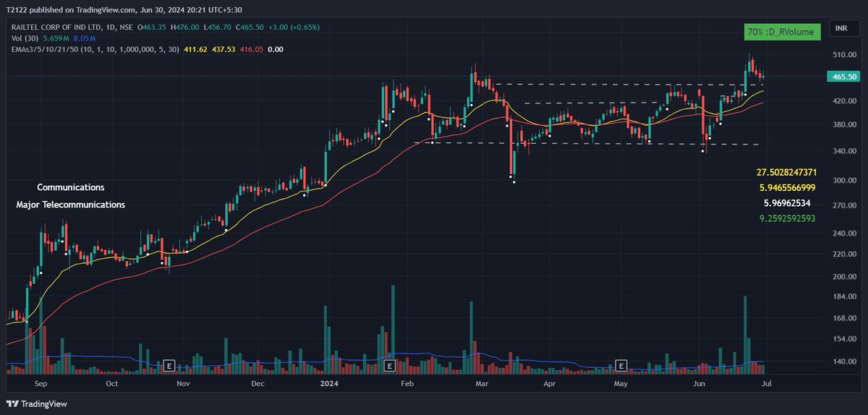Click the 'Major Telecommunications' industry text
Image resolution: width=868 pixels, height=415 pixels.
coord(71,205)
